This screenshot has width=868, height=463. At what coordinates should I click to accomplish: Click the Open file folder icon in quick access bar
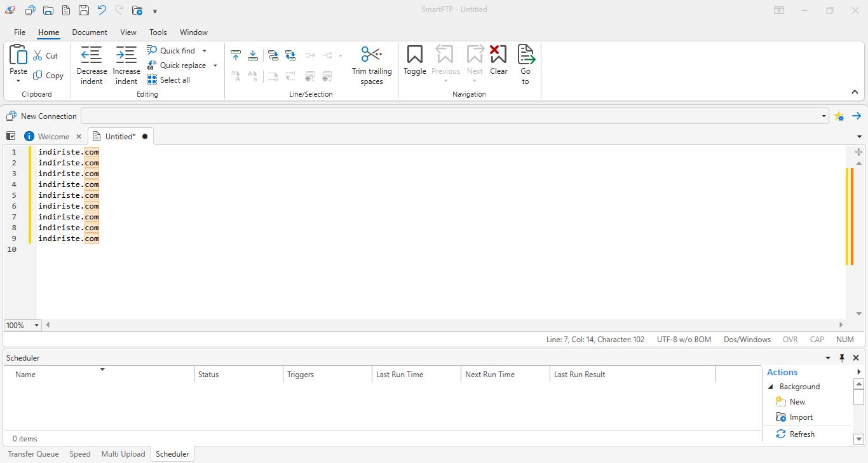click(48, 10)
